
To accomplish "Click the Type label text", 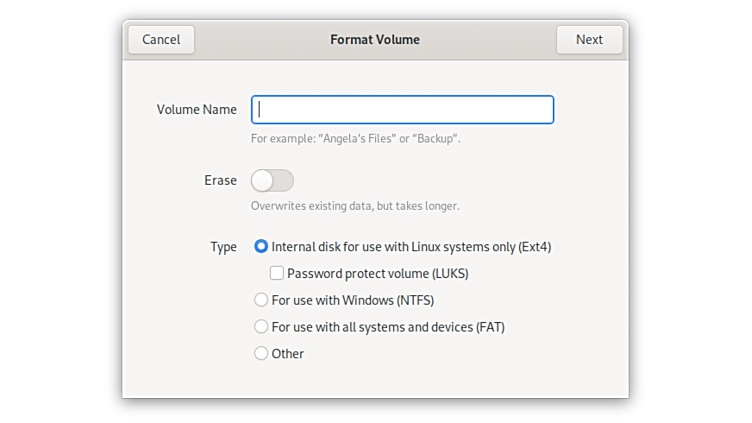I will coord(223,247).
